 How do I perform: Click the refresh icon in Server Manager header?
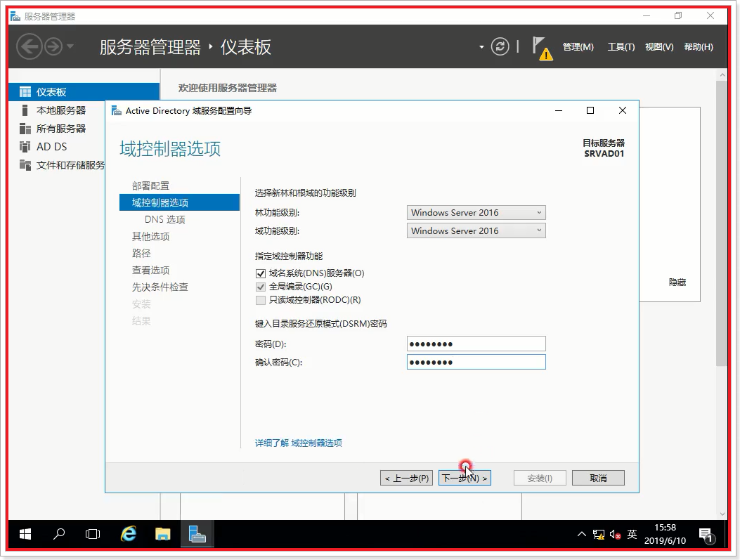[500, 46]
